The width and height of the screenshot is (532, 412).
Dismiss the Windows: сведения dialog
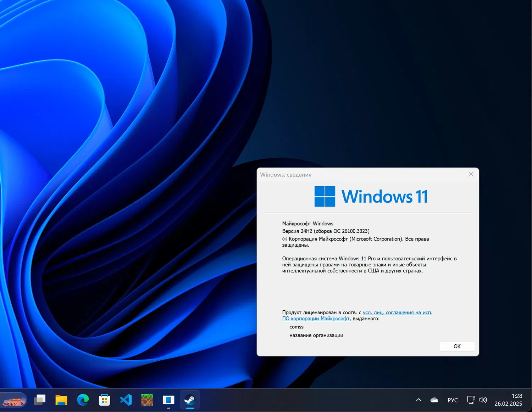471,174
